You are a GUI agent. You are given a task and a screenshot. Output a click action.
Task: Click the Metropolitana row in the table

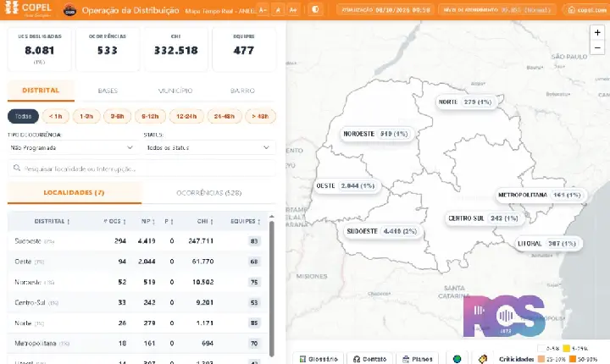click(x=138, y=344)
